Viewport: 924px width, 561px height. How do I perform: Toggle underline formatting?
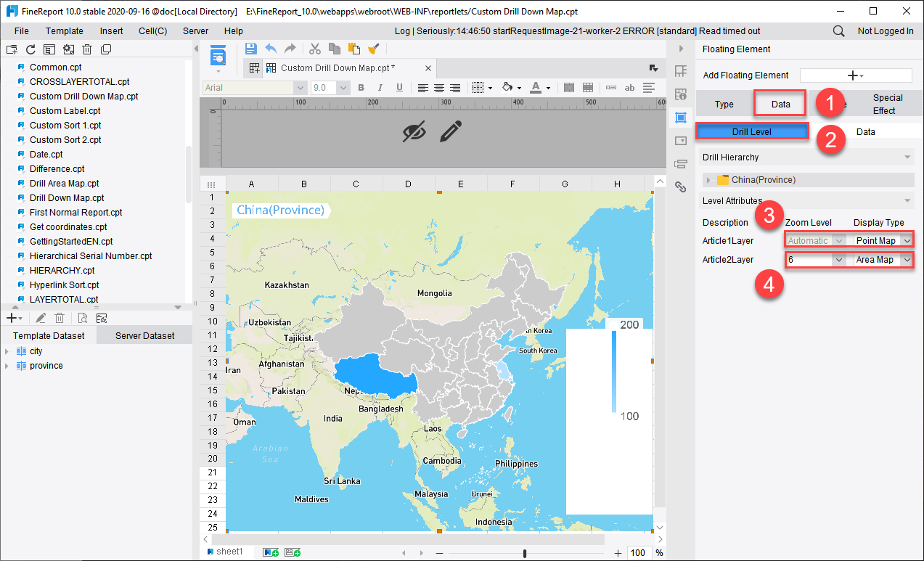399,88
